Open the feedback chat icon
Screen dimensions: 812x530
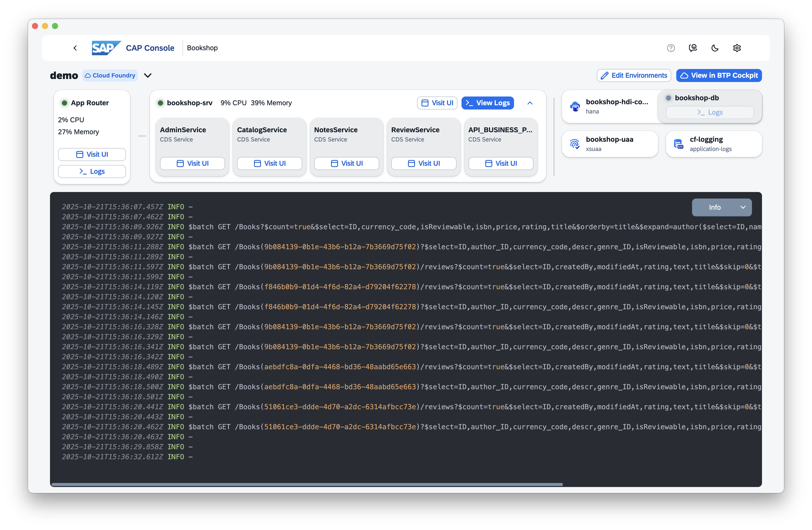point(693,48)
